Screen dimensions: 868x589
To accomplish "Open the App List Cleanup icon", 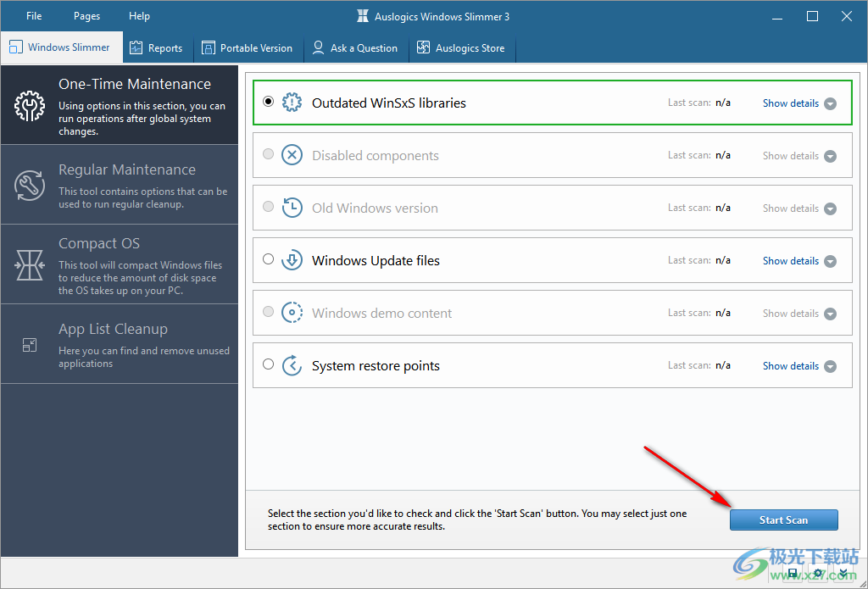I will point(30,345).
